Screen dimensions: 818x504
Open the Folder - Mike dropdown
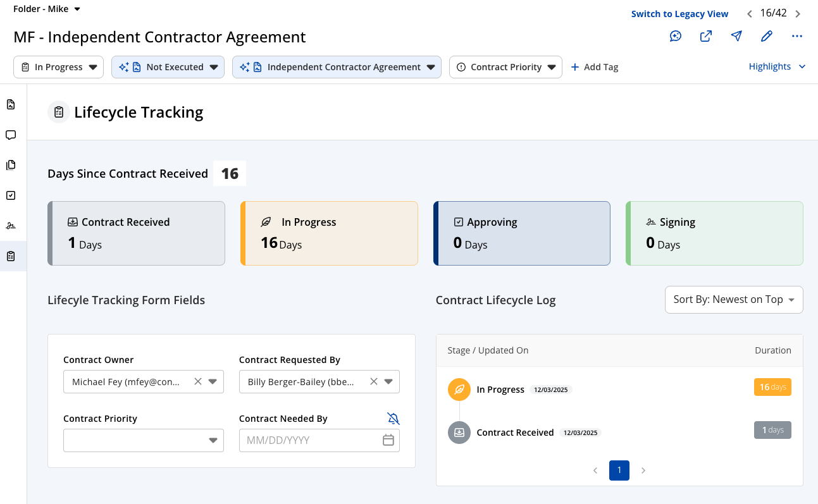47,9
